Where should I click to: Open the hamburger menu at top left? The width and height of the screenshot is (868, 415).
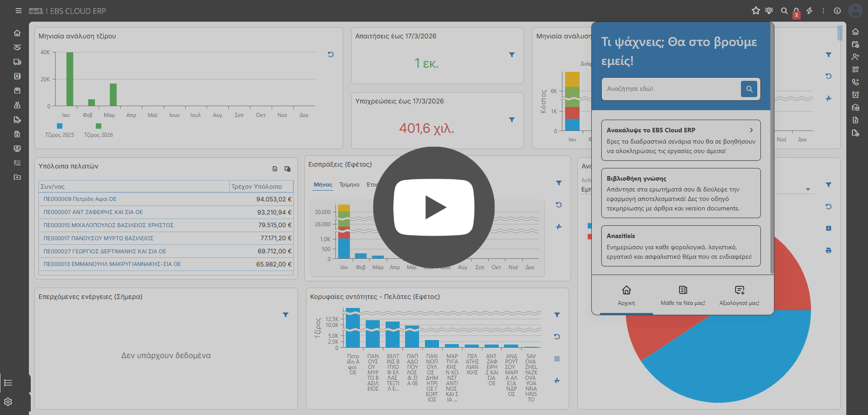(19, 11)
